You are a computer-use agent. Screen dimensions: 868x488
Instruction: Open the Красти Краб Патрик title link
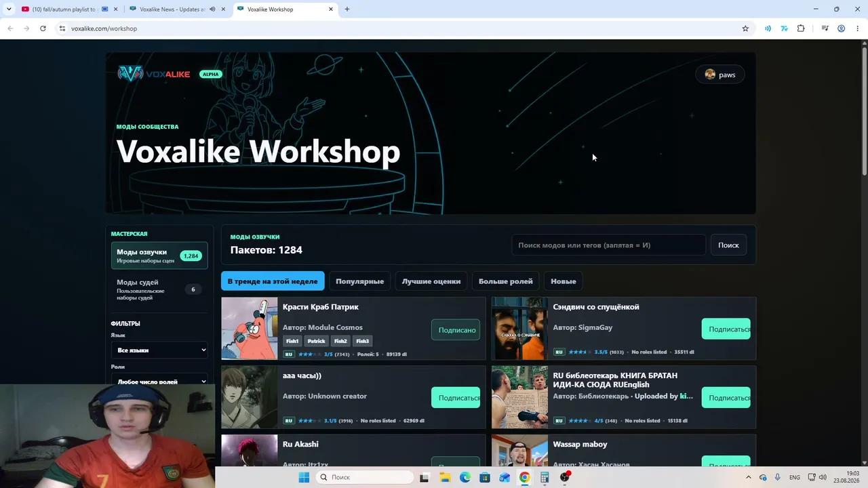click(321, 307)
